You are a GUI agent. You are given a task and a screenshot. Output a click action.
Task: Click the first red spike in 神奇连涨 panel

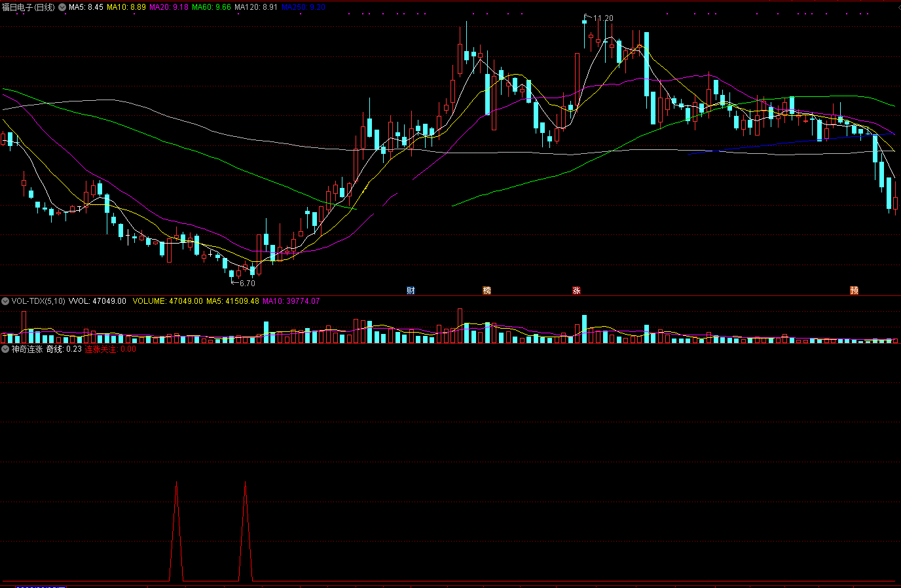tap(176, 530)
